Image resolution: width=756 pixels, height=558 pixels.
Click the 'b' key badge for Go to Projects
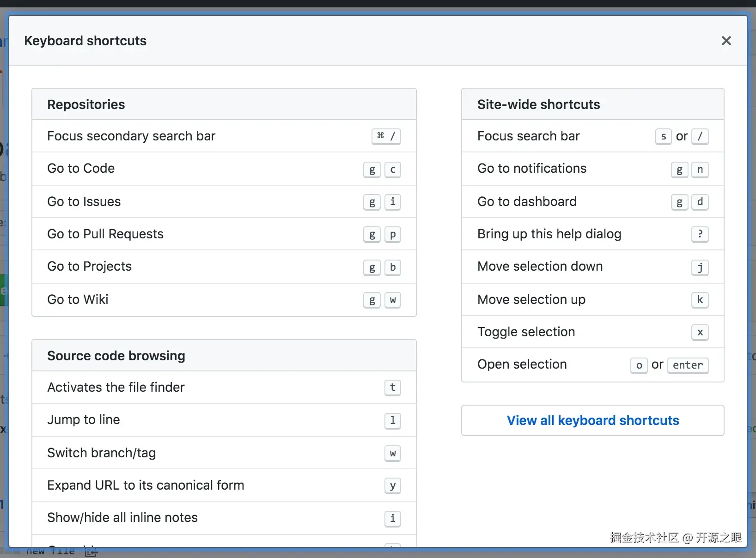(x=392, y=267)
